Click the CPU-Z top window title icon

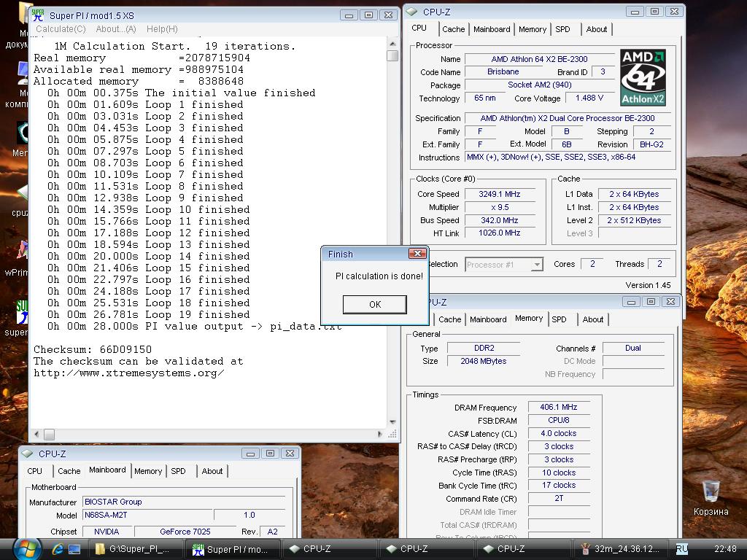coord(412,12)
